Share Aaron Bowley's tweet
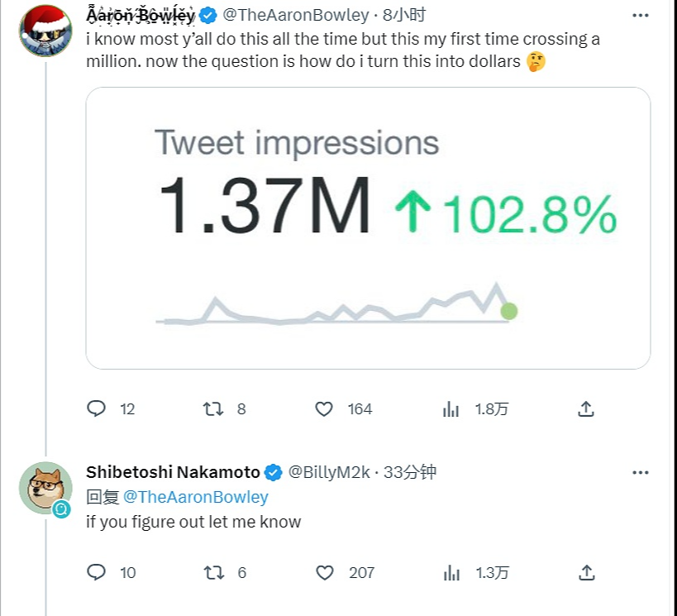The height and width of the screenshot is (616, 677). (x=585, y=408)
